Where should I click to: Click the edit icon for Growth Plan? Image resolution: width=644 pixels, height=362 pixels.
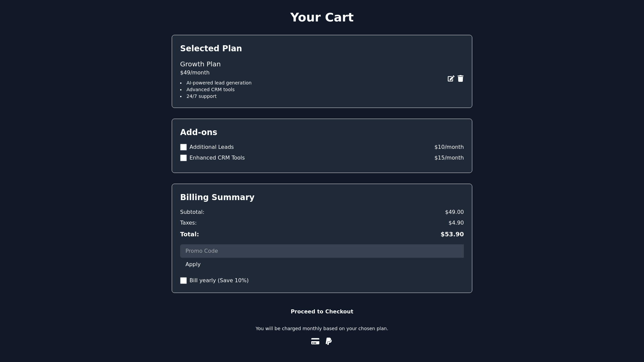point(451,78)
